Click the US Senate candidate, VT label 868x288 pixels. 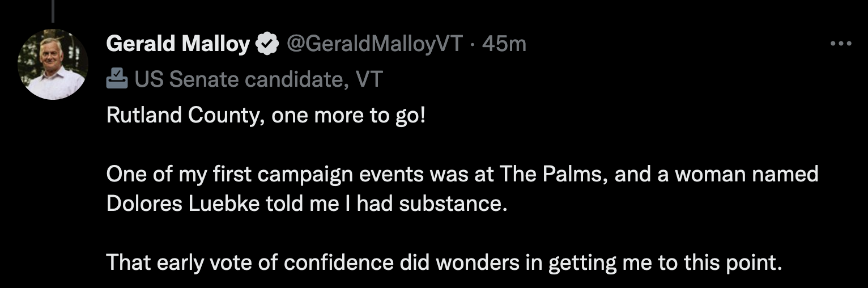tap(258, 80)
